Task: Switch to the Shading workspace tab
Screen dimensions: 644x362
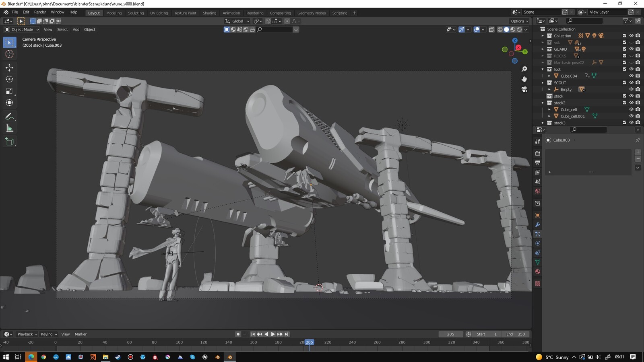Action: 209,13
